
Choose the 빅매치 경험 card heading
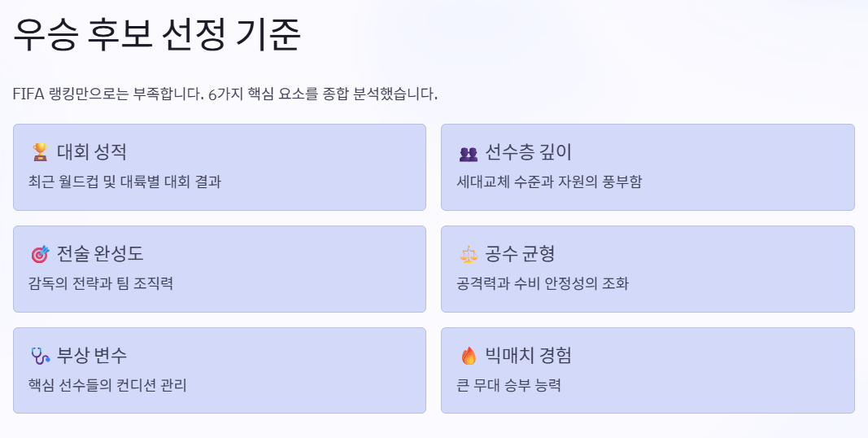coord(528,355)
